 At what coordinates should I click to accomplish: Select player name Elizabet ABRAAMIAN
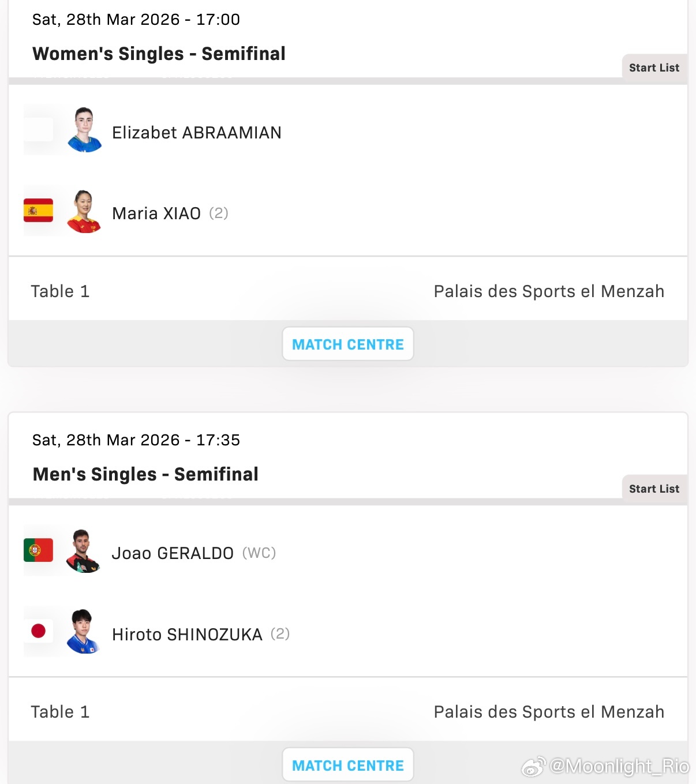196,133
